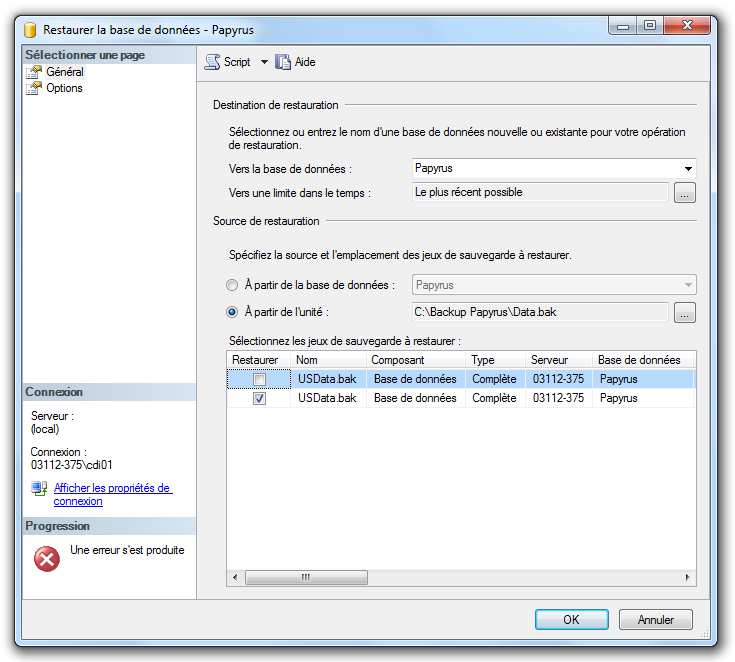Image resolution: width=735 pixels, height=662 pixels.
Task: Open the Aide help icon
Action: [283, 62]
